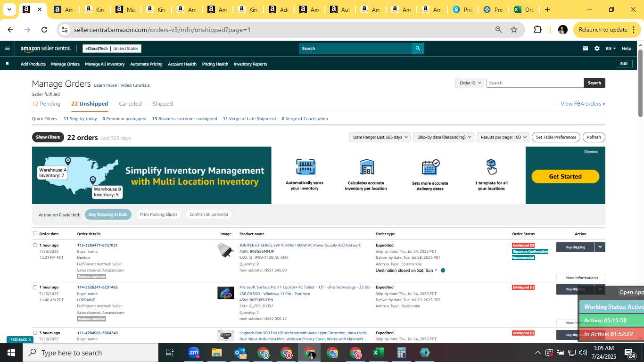Click Confirm Shipment(s) button
Image resolution: width=644 pixels, height=362 pixels.
tap(209, 214)
